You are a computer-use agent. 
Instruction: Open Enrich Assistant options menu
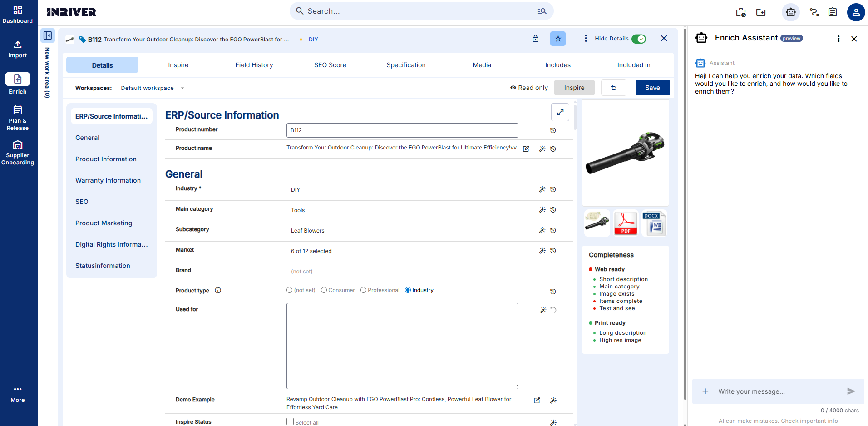pyautogui.click(x=838, y=39)
